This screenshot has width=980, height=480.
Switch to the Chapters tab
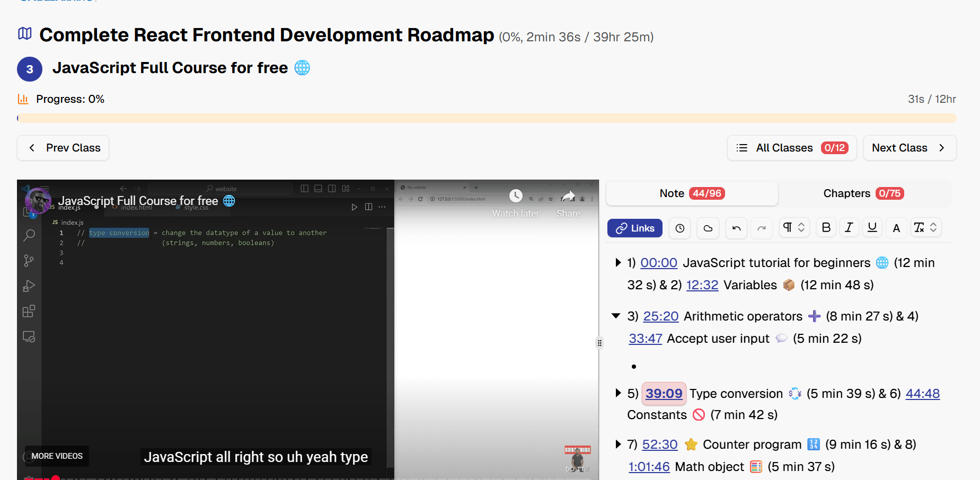pyautogui.click(x=863, y=193)
